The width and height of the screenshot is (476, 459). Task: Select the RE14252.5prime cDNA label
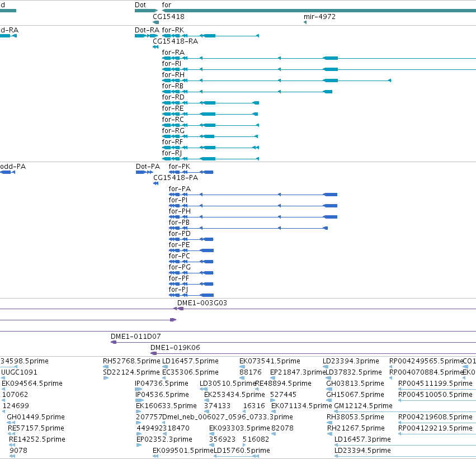[37, 439]
